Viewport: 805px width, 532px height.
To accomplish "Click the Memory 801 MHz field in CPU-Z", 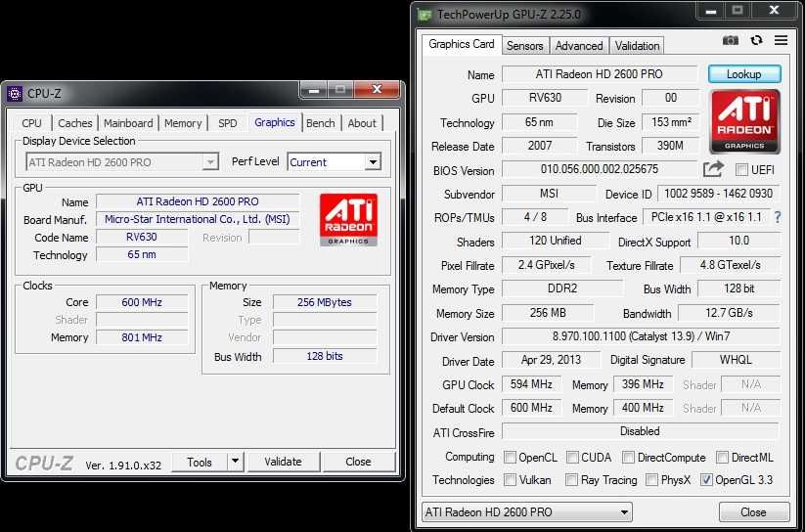I will [142, 337].
